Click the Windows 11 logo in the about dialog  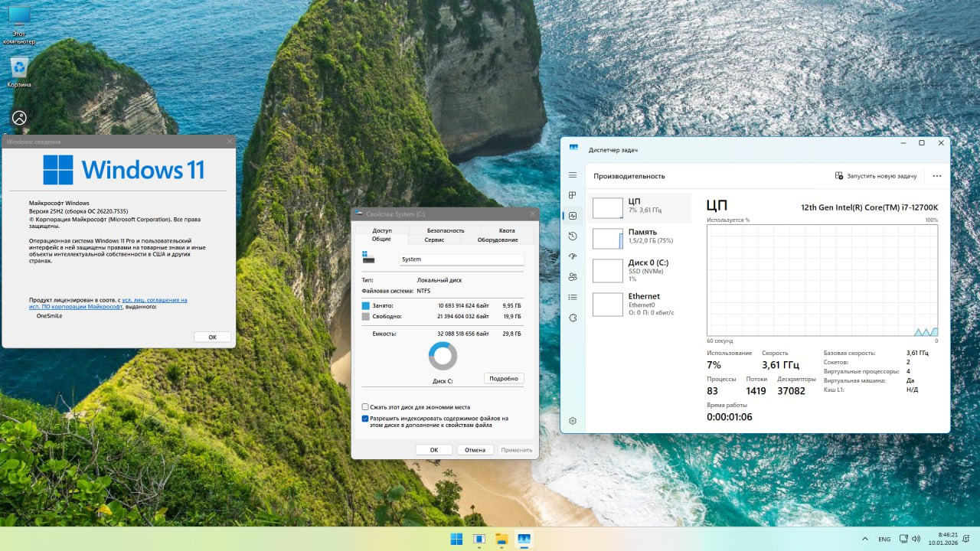(123, 170)
